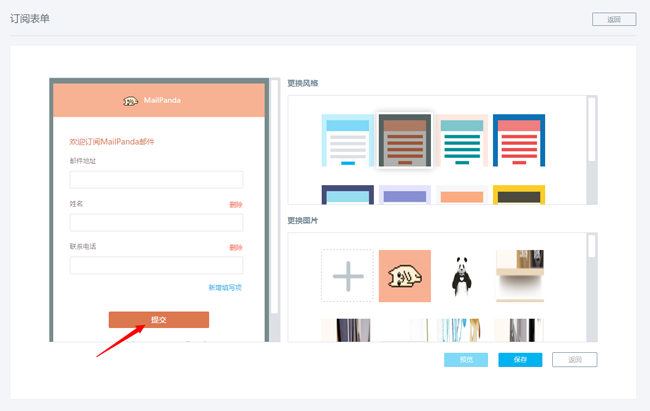
Task: Choose the sleeping cat orange image
Action: (x=405, y=276)
